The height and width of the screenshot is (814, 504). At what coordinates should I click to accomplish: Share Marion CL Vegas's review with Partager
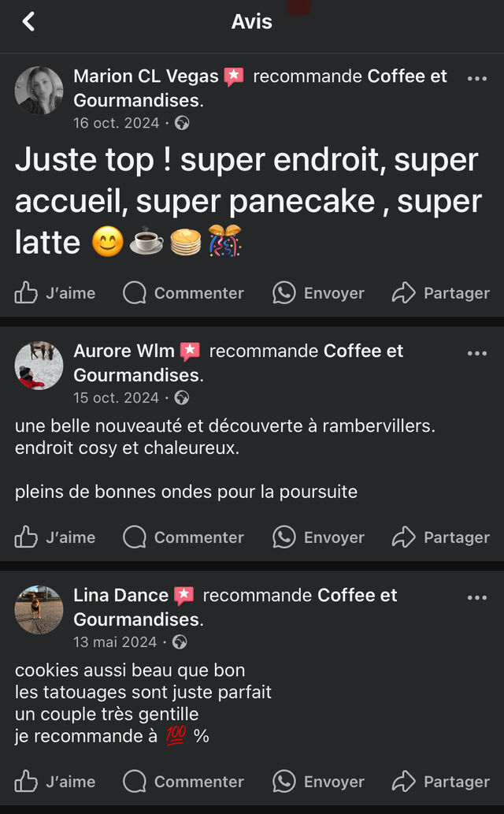click(x=441, y=293)
